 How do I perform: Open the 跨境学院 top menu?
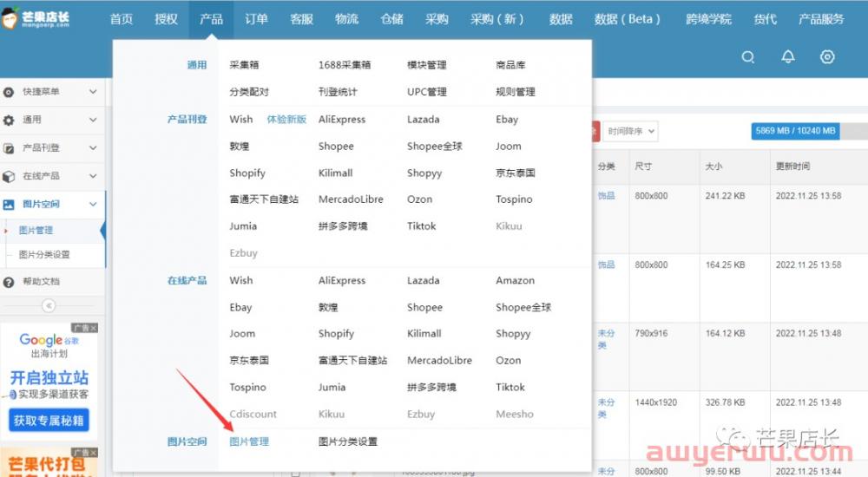click(708, 19)
